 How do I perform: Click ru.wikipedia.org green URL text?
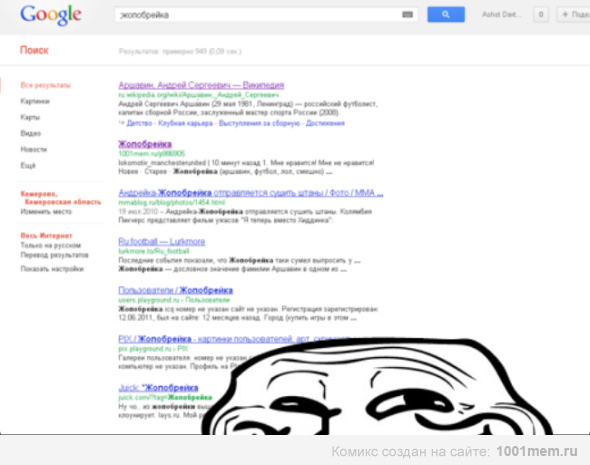pos(199,95)
